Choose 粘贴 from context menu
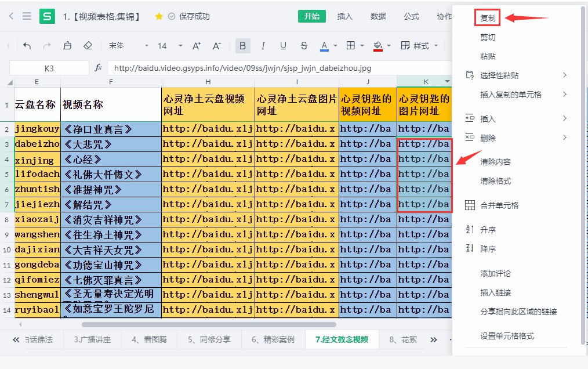Image resolution: width=588 pixels, height=369 pixels. (x=488, y=56)
